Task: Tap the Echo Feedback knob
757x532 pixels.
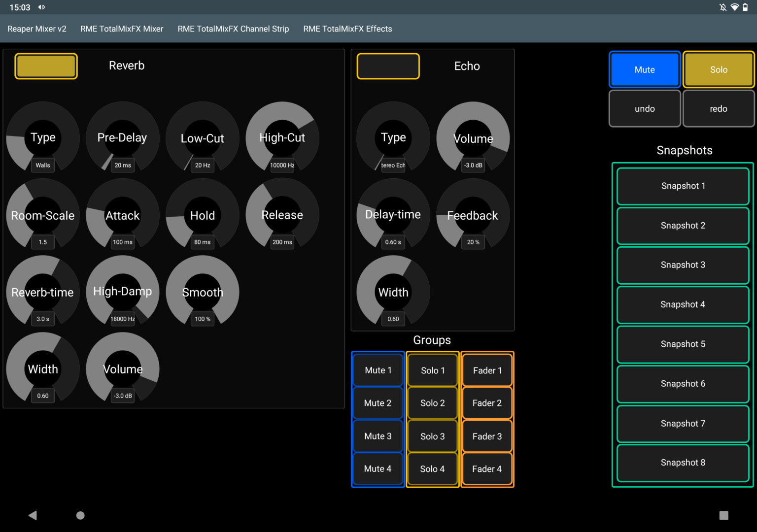Action: click(472, 215)
